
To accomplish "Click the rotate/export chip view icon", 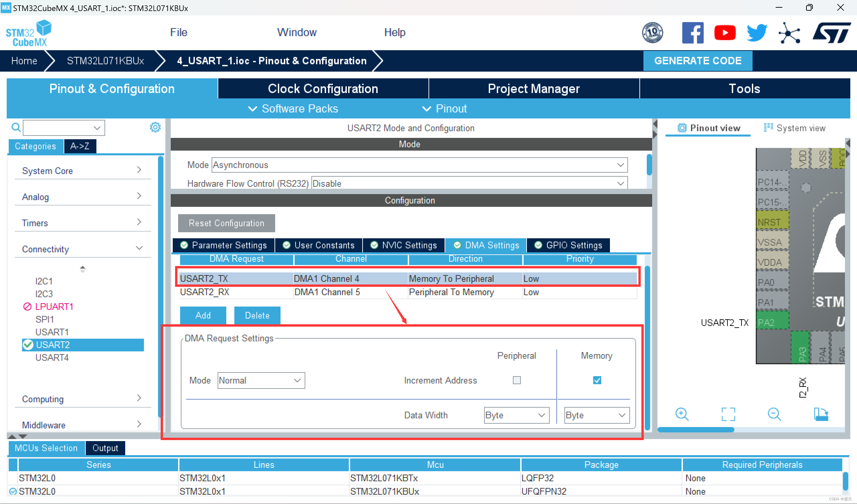I will 821,414.
